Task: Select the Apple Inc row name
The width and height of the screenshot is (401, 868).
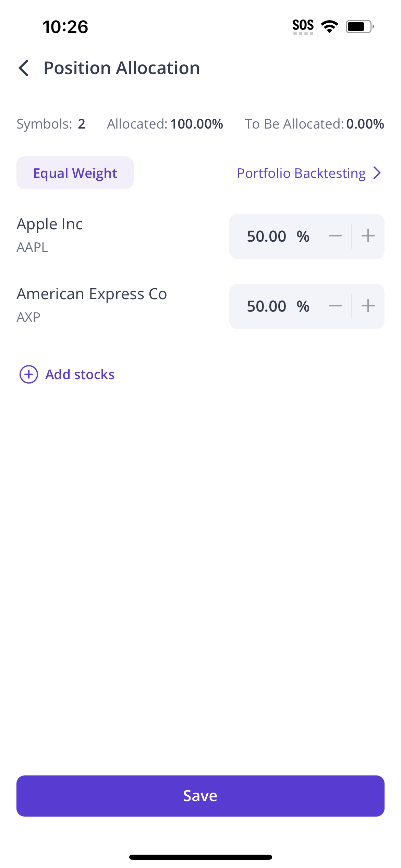Action: pyautogui.click(x=50, y=224)
